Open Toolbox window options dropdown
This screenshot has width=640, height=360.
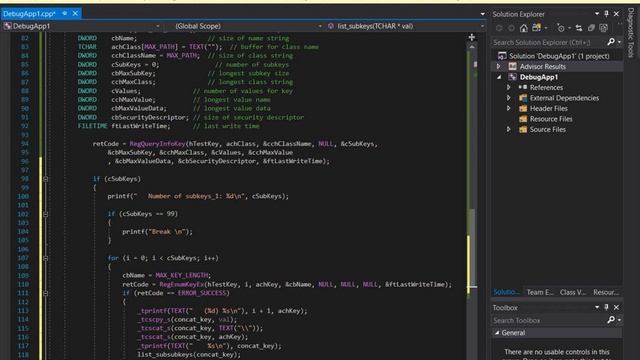(x=597, y=307)
